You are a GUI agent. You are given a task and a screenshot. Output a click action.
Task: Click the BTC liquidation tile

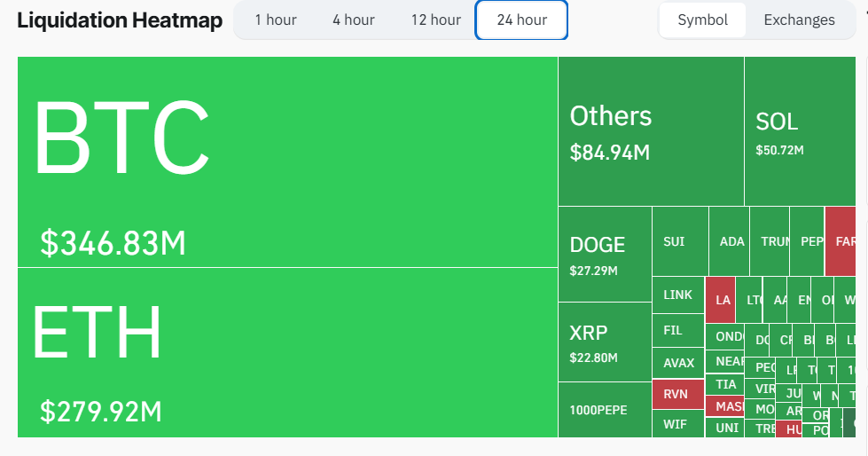click(287, 161)
